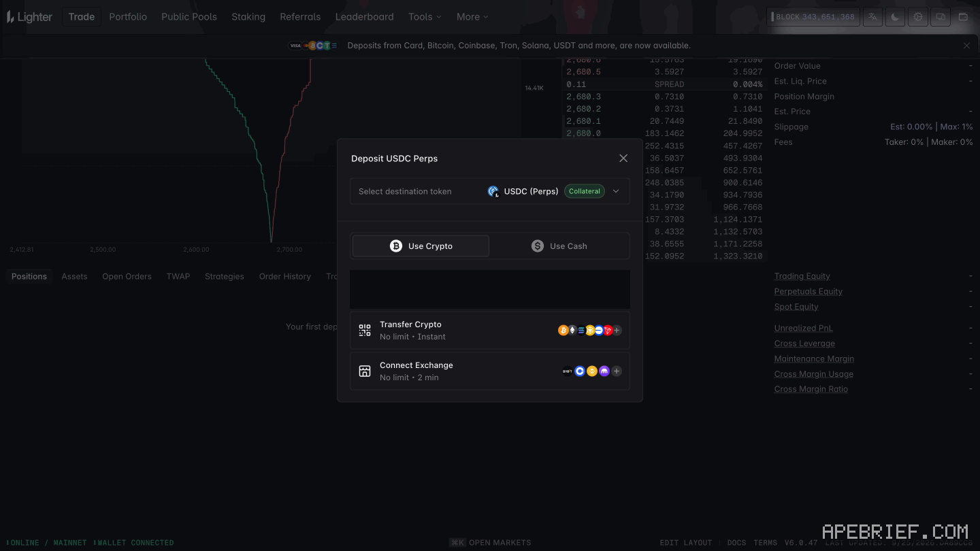This screenshot has height=551, width=980.
Task: Dismiss the deposits announcement banner
Action: point(966,46)
